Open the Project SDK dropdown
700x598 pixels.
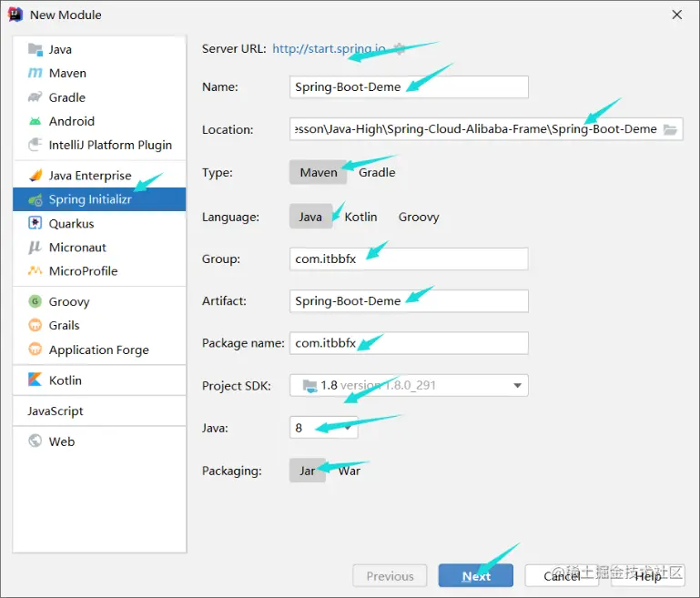tap(409, 385)
